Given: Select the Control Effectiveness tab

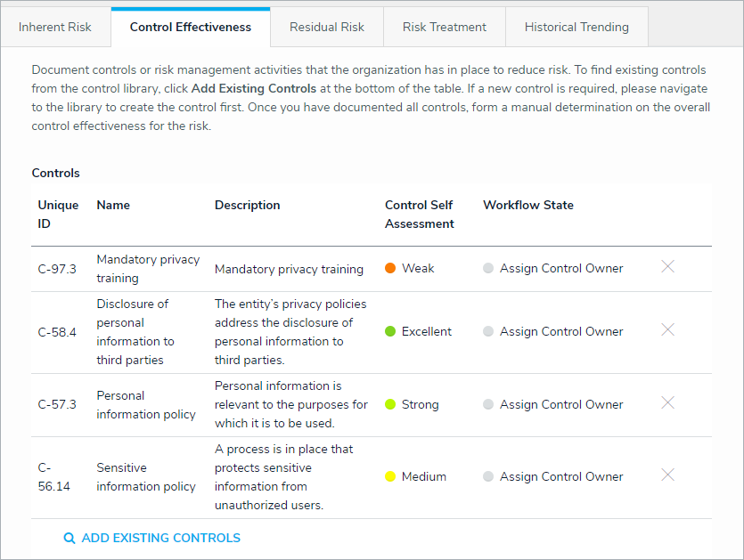Looking at the screenshot, I should [x=191, y=27].
